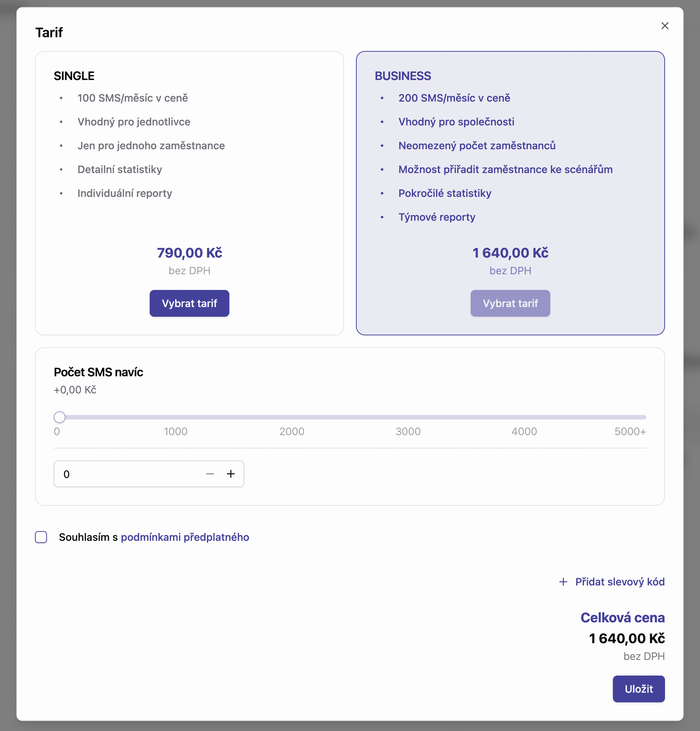Click the 5000+ label under the slider
Screen dimensions: 700x731
click(x=630, y=431)
